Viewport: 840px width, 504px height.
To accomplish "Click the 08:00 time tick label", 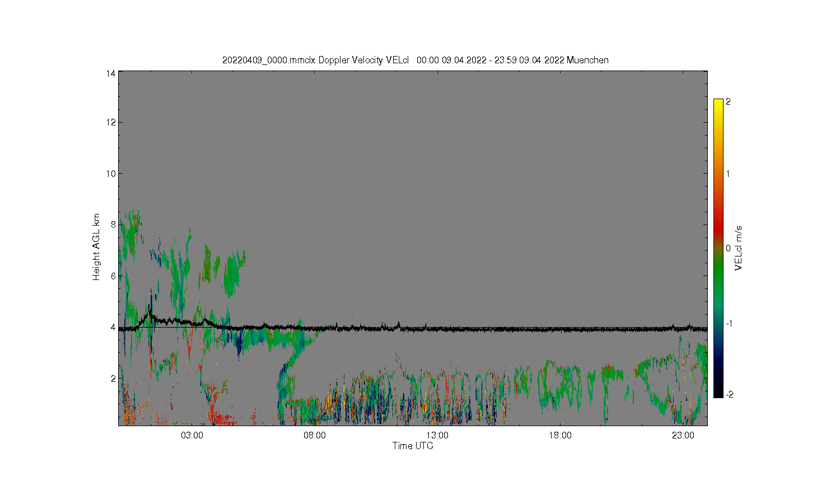I will 315,436.
